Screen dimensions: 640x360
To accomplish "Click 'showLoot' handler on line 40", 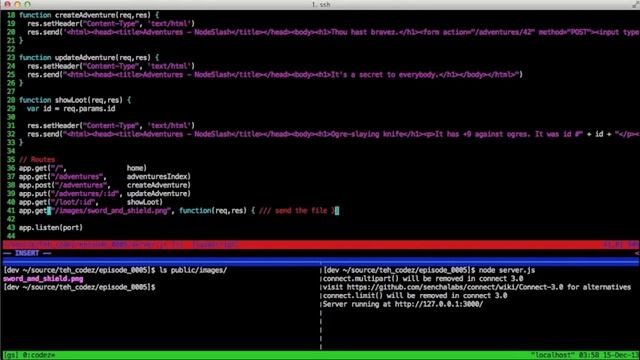I will pos(144,202).
